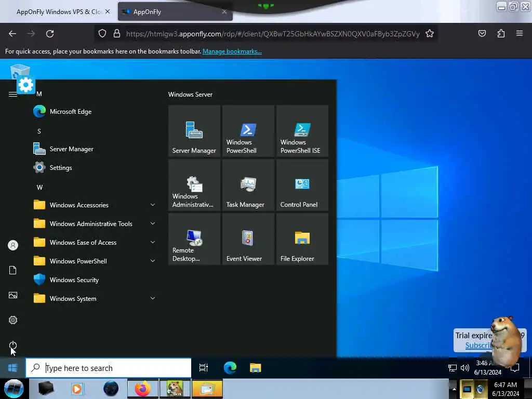This screenshot has width=532, height=399.
Task: Bookmark this page with the star
Action: click(x=430, y=34)
